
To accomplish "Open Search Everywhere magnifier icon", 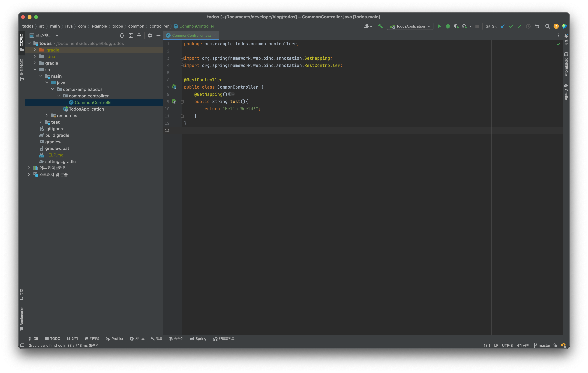I will [547, 26].
